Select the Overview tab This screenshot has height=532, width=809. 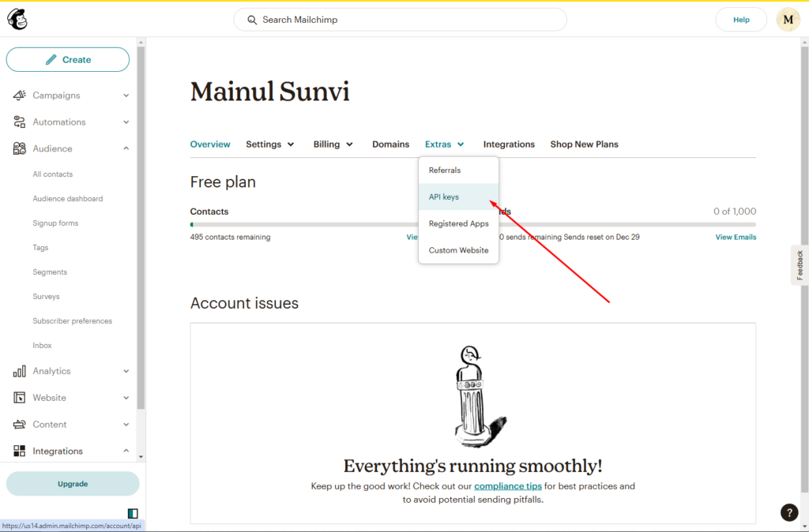[x=210, y=144]
